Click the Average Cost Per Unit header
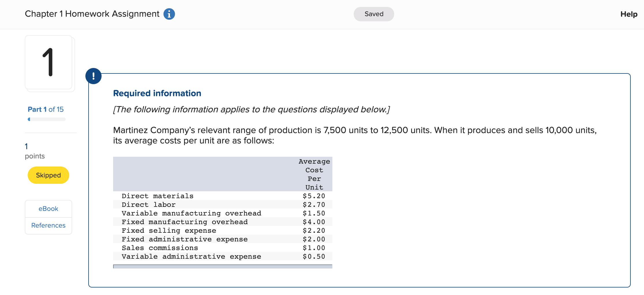The width and height of the screenshot is (644, 295). pos(314,174)
